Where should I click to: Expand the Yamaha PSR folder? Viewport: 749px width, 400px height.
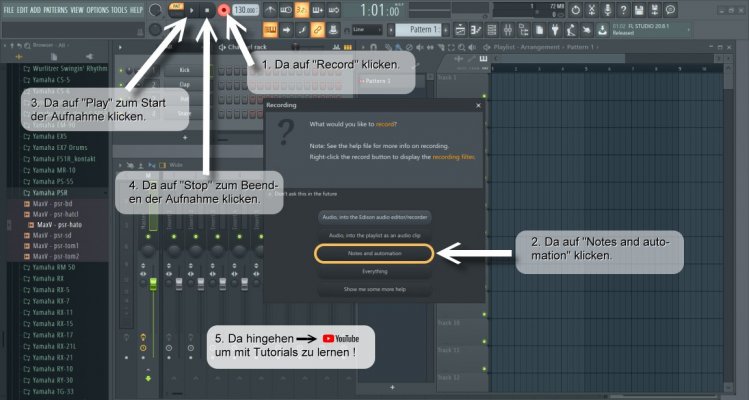pyautogui.click(x=50, y=193)
